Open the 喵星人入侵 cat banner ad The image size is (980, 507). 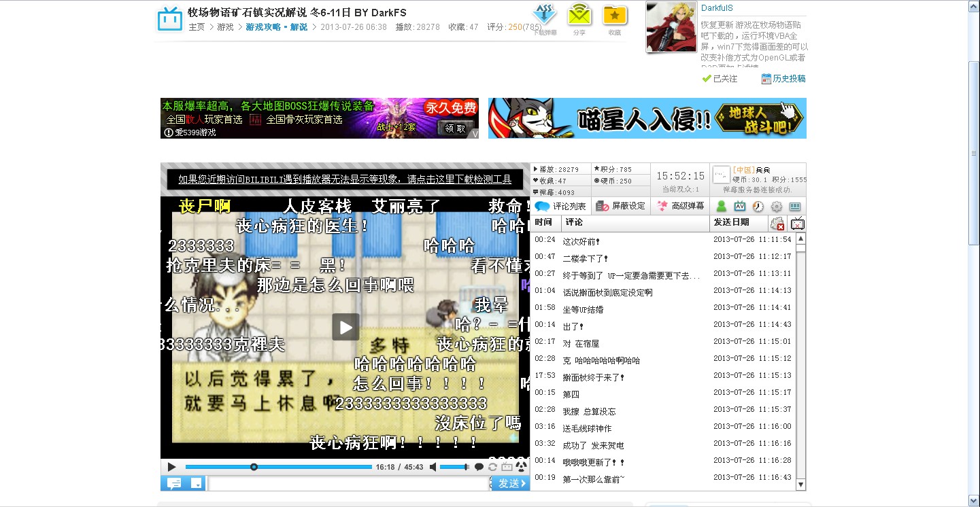(x=647, y=118)
